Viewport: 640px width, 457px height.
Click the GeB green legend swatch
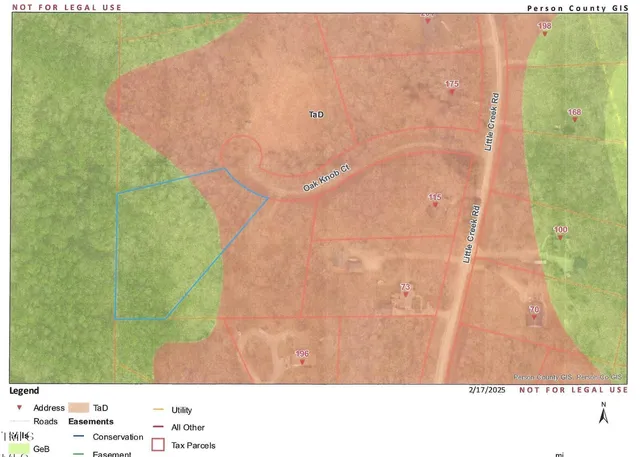click(x=19, y=449)
